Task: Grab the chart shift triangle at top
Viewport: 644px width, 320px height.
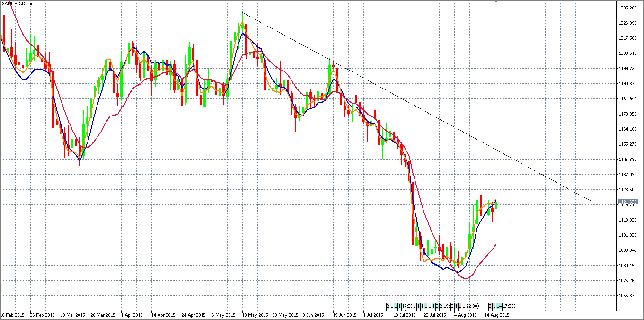Action: (x=496, y=2)
